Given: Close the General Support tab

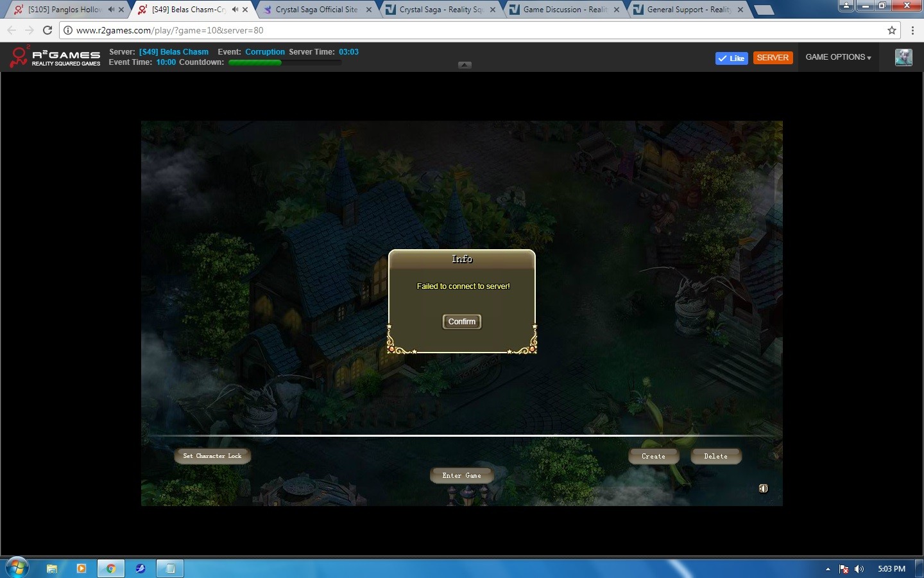Looking at the screenshot, I should (740, 10).
